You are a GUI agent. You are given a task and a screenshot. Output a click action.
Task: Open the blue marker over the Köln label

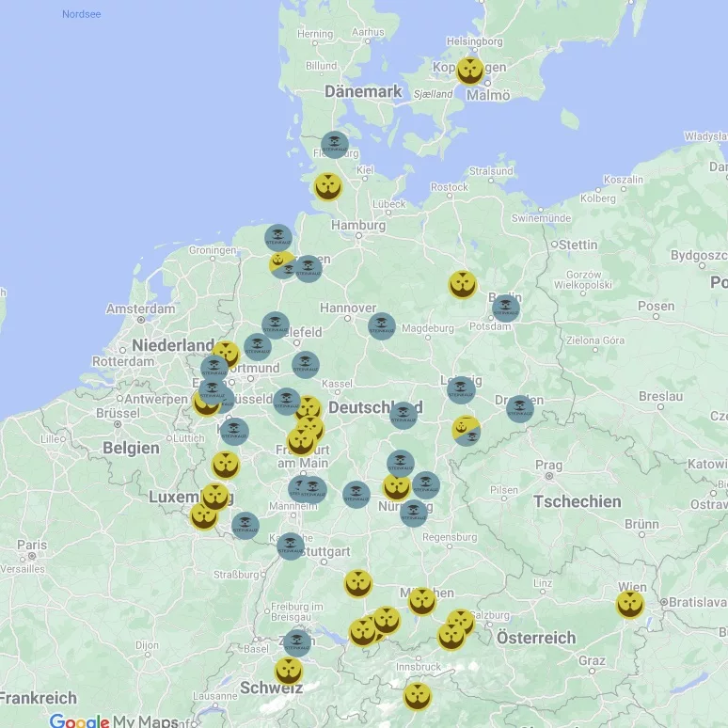click(x=234, y=432)
